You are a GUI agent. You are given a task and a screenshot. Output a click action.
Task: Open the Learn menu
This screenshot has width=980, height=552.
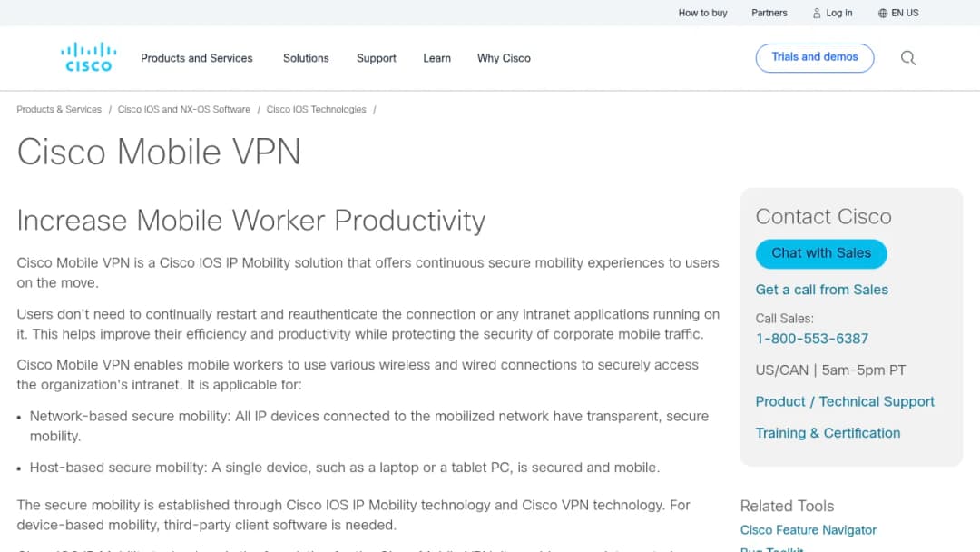click(x=436, y=58)
